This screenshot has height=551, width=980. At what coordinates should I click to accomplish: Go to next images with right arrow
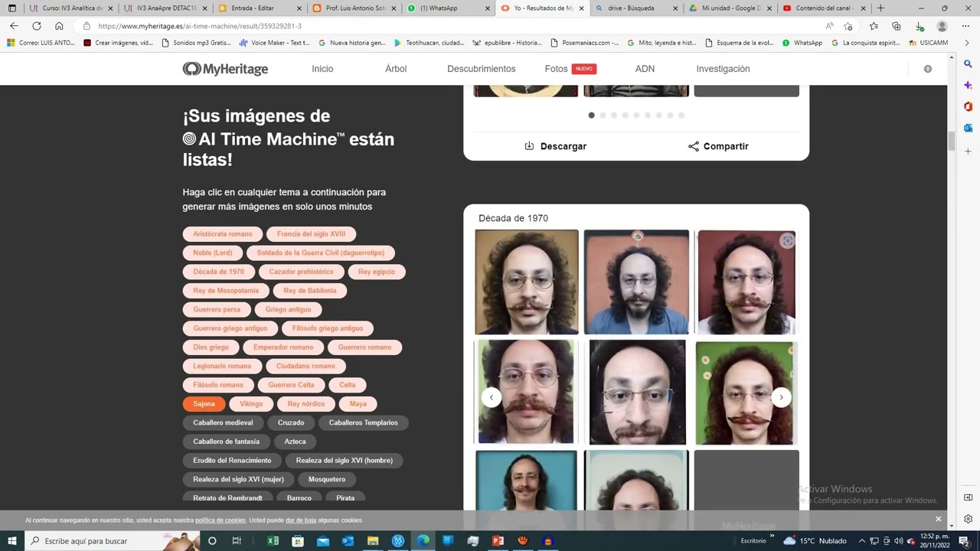pos(781,396)
